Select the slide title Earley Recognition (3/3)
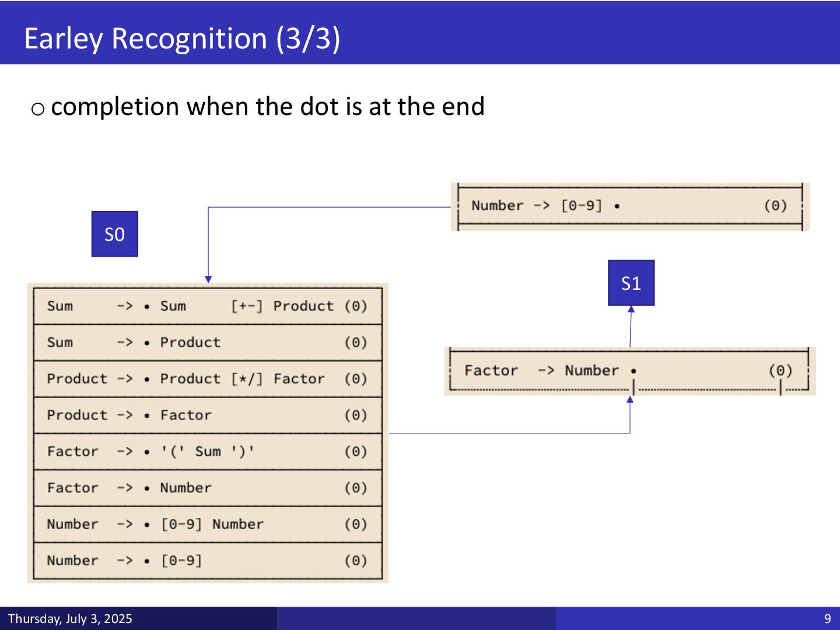This screenshot has width=840, height=630. coord(182,38)
